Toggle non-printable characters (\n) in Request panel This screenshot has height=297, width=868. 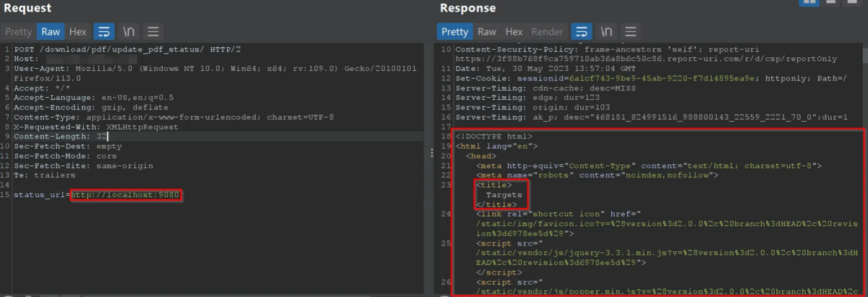coord(129,32)
